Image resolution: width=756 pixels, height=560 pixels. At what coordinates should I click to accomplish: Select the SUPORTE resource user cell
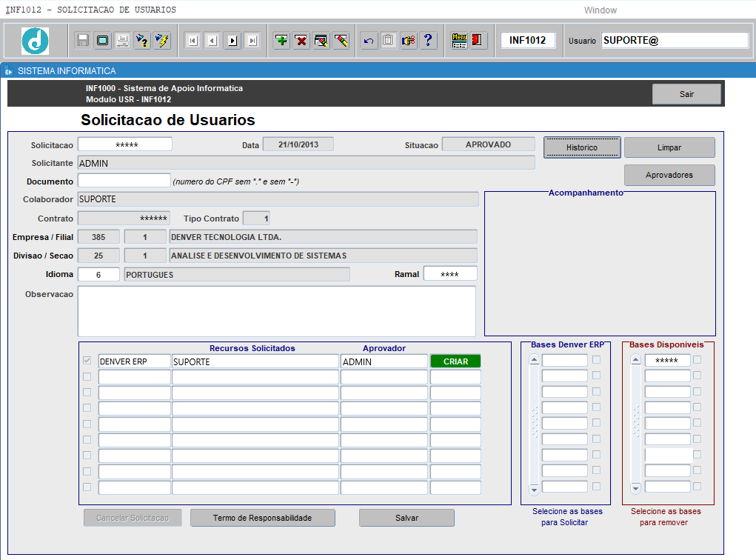coord(255,361)
